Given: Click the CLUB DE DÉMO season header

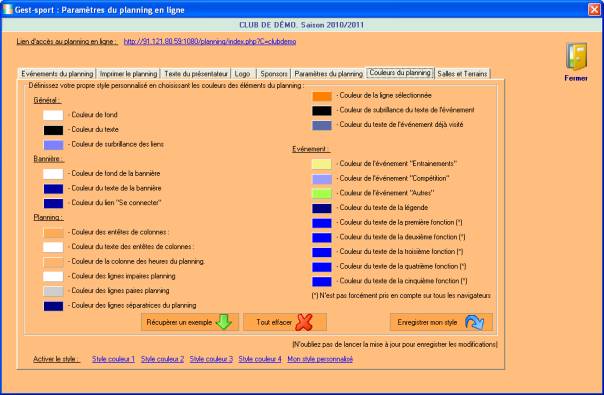Looking at the screenshot, I should click(x=301, y=25).
